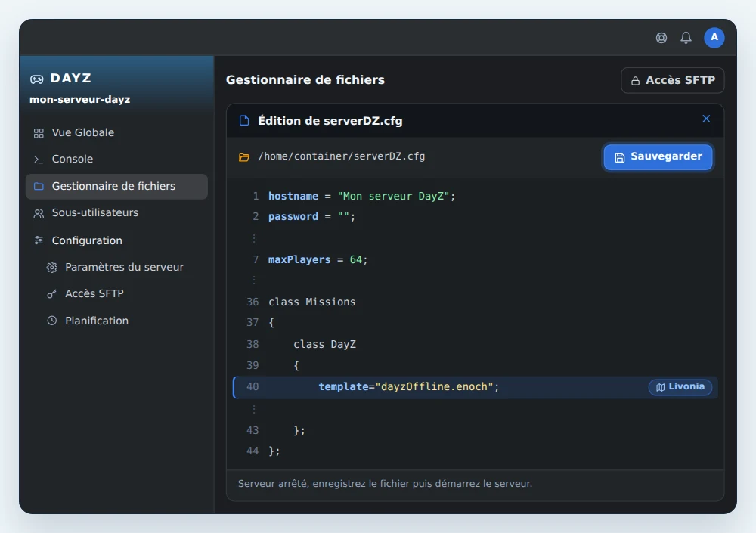The width and height of the screenshot is (756, 533).
Task: Click the Livonia map badge
Action: coord(680,387)
